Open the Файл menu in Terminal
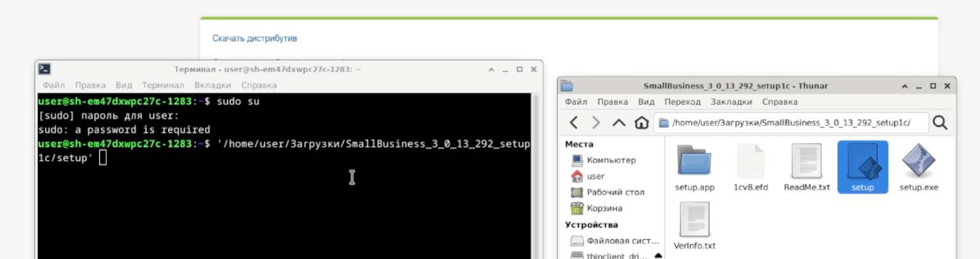Image resolution: width=980 pixels, height=259 pixels. pos(54,85)
